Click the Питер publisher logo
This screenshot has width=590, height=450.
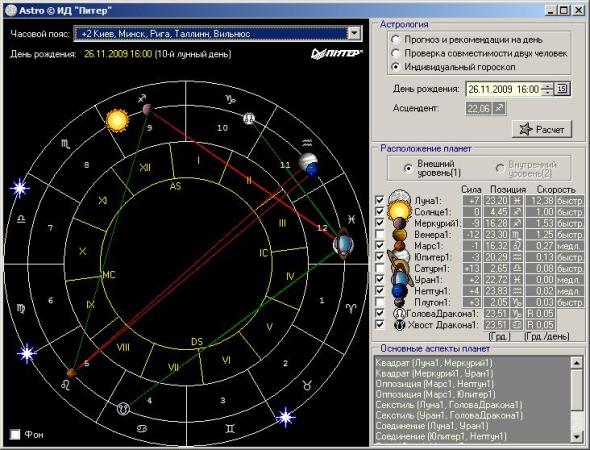336,54
